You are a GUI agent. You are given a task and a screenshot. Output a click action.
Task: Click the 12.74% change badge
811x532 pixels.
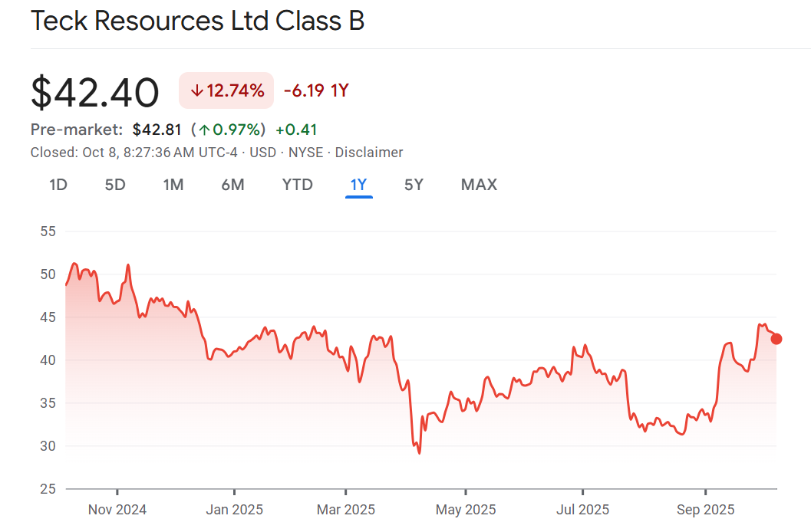pos(226,91)
